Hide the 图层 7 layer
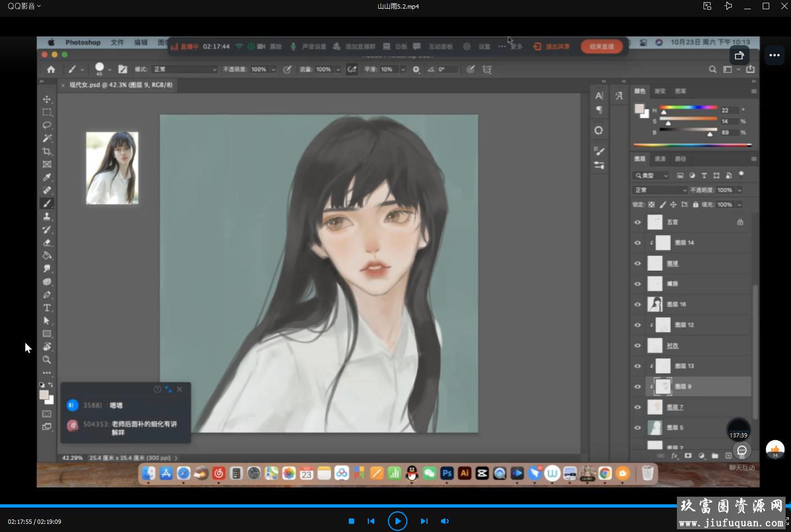Viewport: 791px width, 532px height. pyautogui.click(x=637, y=407)
